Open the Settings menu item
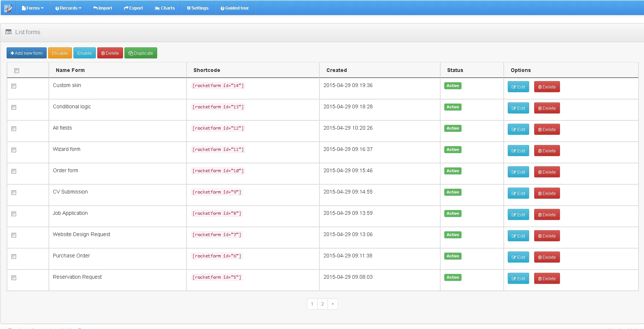644x329 pixels. [198, 8]
